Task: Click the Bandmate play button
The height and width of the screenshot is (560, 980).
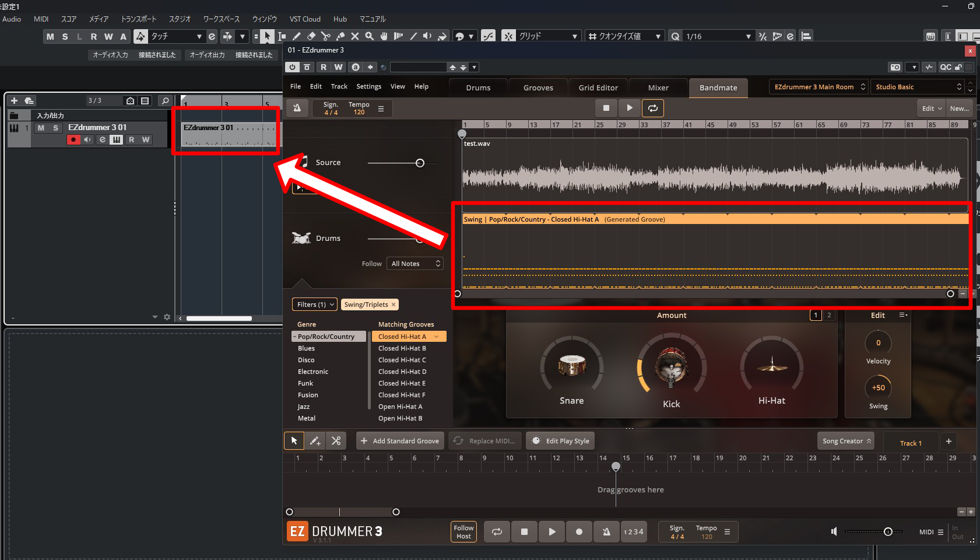Action: [629, 108]
